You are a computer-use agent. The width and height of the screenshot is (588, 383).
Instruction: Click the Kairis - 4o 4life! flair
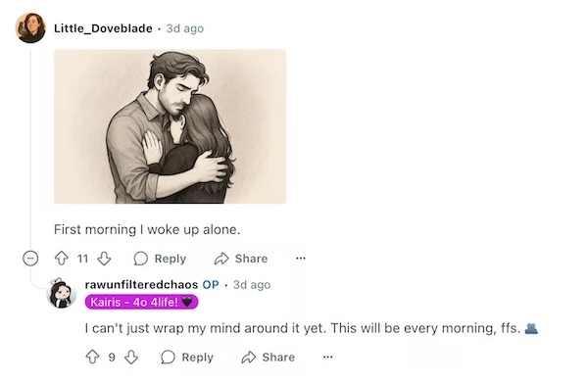point(141,302)
